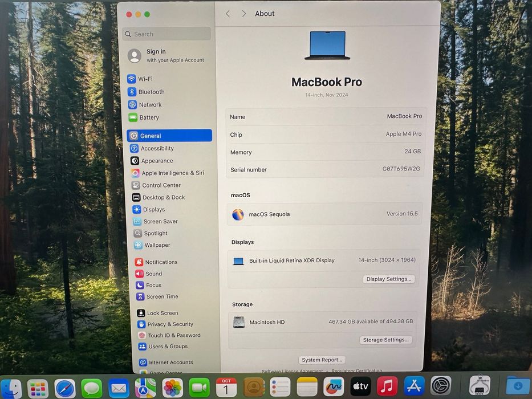
Task: Open Calendar from the Dock
Action: [x=226, y=387]
